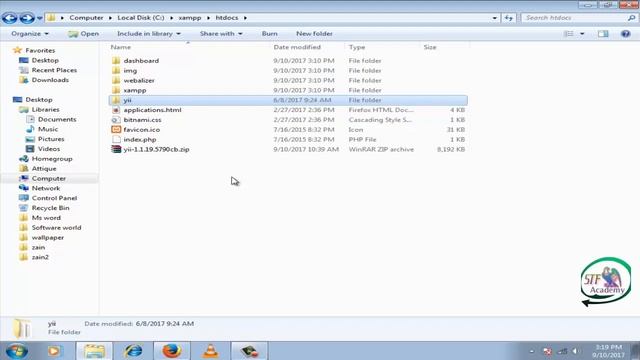This screenshot has width=640, height=360.
Task: Click Computer in the address breadcrumb
Action: click(86, 18)
